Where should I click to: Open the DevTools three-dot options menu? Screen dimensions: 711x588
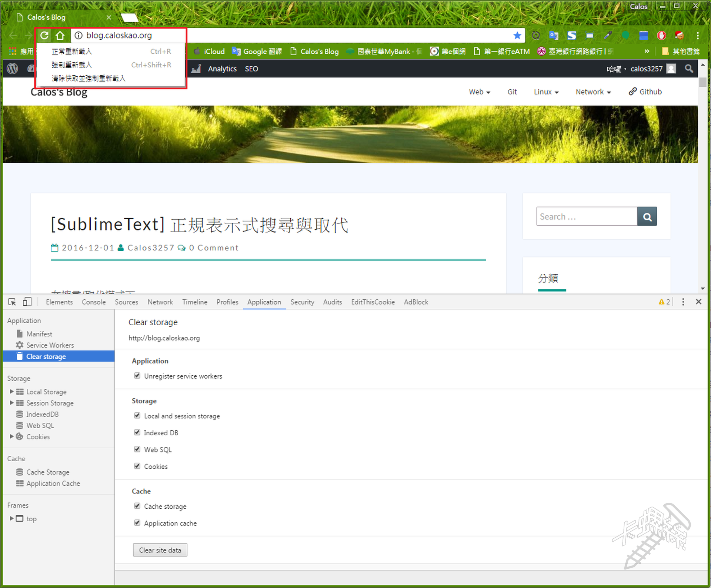point(683,302)
